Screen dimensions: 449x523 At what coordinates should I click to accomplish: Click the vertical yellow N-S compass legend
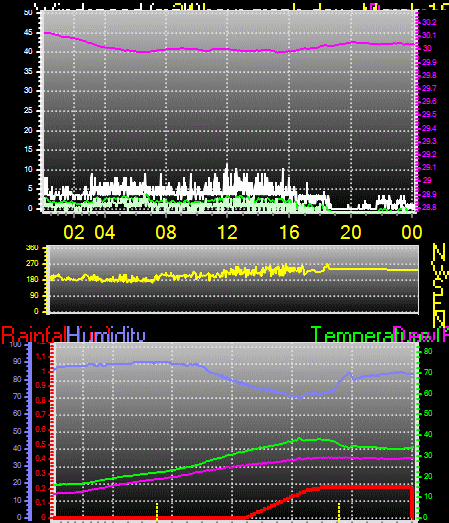[x=439, y=285]
